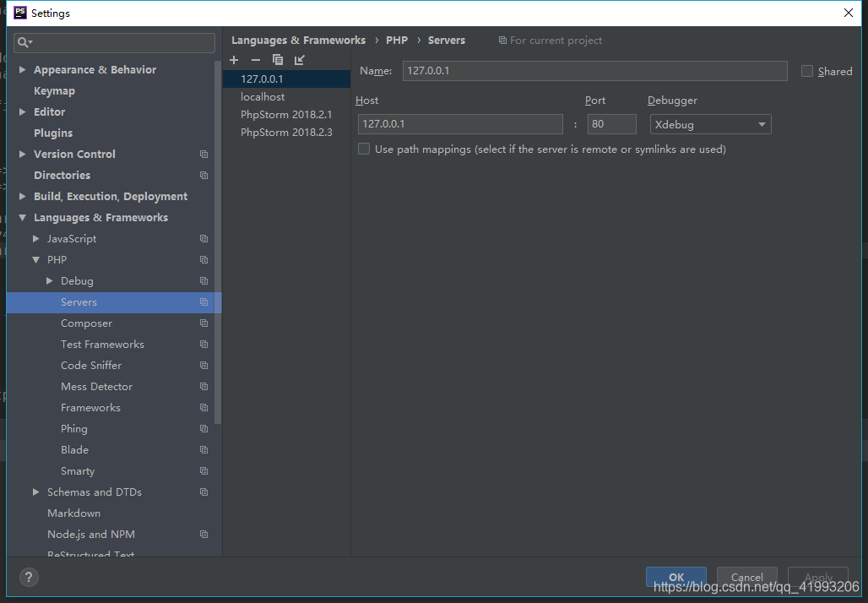The height and width of the screenshot is (603, 868).
Task: Click the Apply button
Action: coord(817,577)
